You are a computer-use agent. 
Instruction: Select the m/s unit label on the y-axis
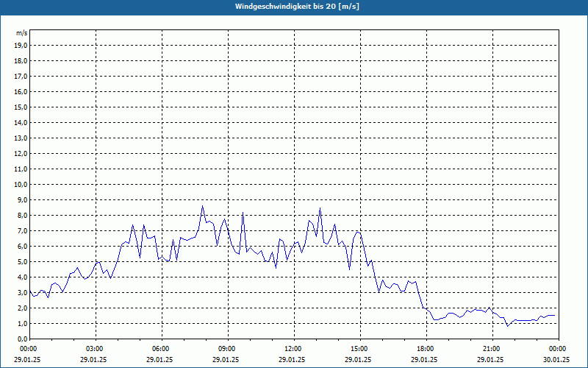(21, 33)
